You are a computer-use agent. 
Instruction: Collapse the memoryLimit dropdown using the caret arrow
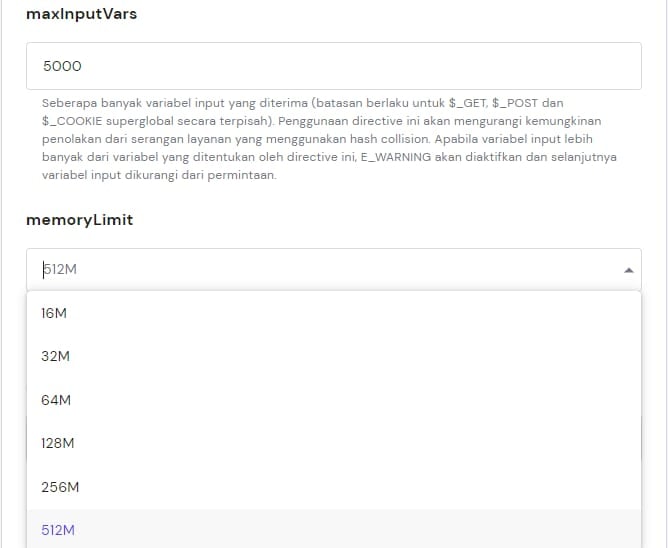pos(628,270)
